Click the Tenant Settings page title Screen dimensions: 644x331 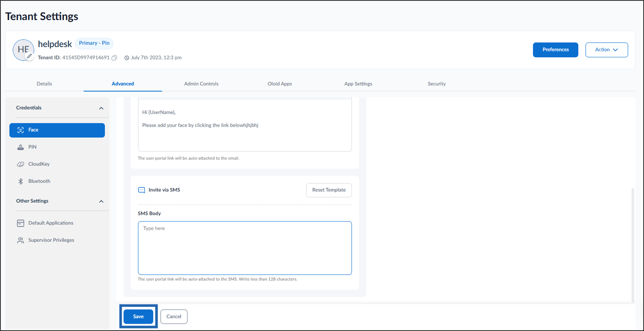(x=42, y=16)
